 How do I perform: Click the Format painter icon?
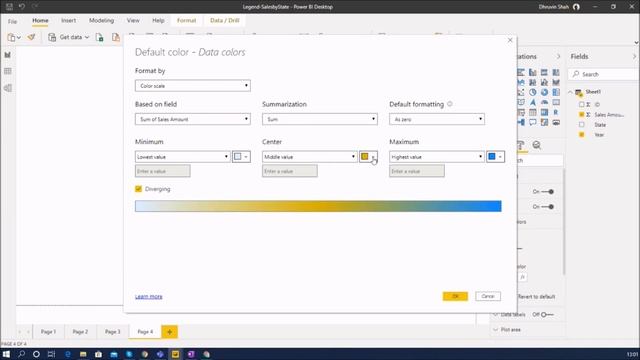[x=31, y=37]
